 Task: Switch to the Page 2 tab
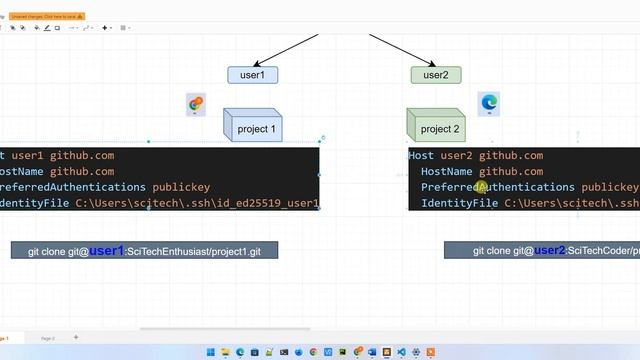48,338
